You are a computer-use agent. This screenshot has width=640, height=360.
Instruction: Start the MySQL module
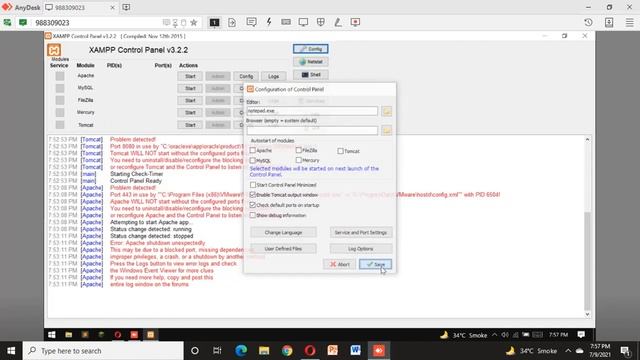click(x=190, y=89)
